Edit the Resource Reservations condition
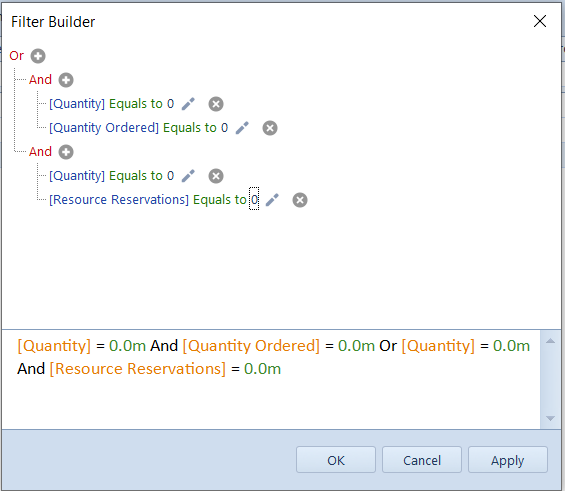 [x=272, y=200]
